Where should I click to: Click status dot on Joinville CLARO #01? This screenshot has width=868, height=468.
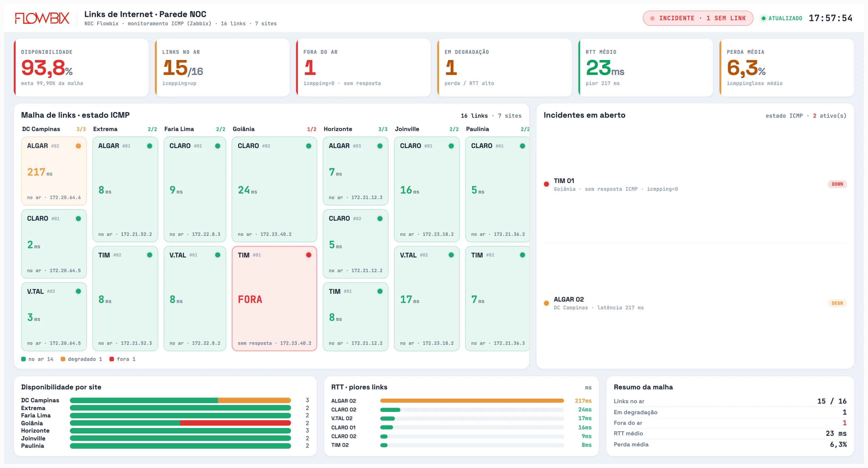451,146
